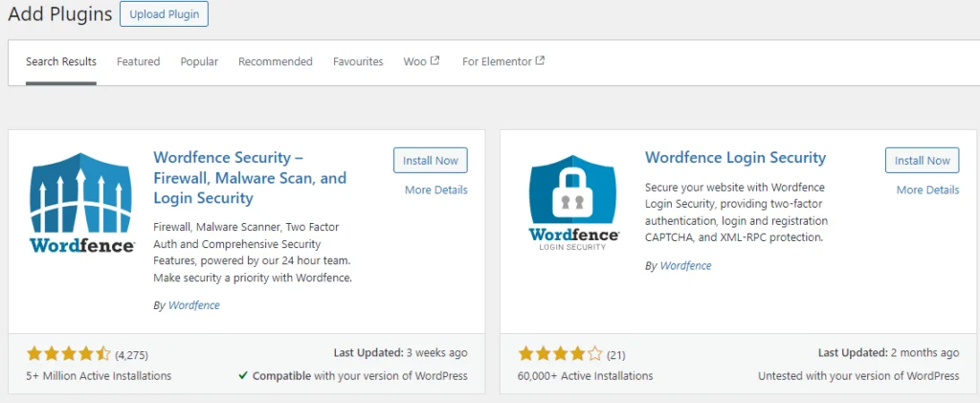Click Last Updated: 3 weeks ago
Image resolution: width=980 pixels, height=403 pixels.
coord(401,353)
